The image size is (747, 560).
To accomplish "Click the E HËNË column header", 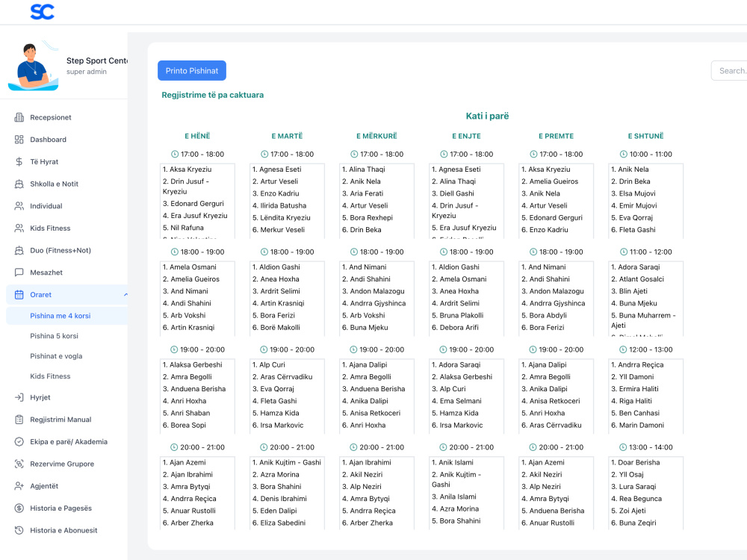I will coord(197,136).
